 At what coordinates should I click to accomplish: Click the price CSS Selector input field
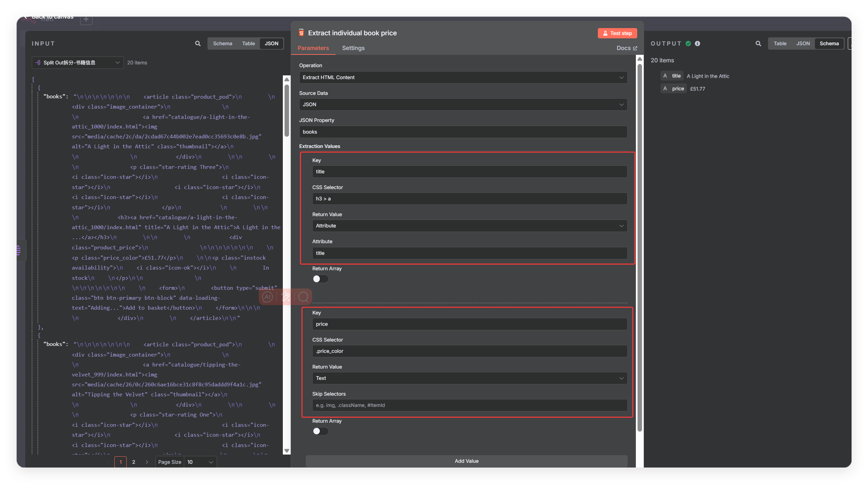469,351
